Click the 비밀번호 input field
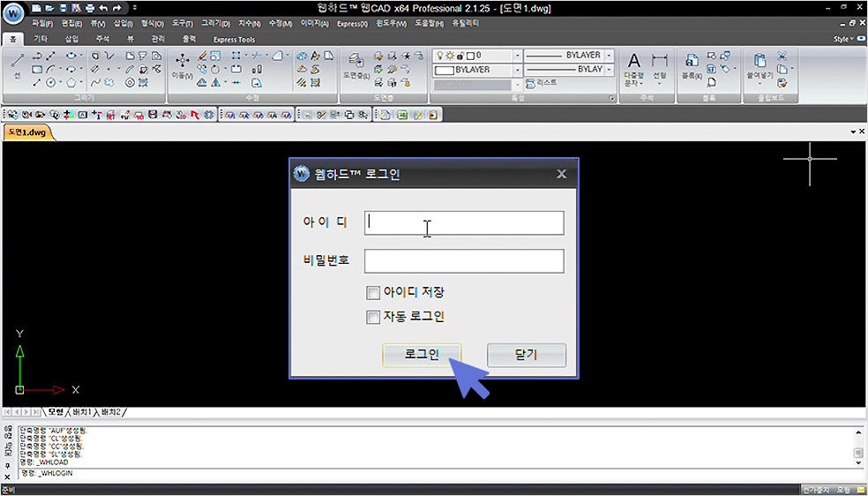 [x=464, y=261]
